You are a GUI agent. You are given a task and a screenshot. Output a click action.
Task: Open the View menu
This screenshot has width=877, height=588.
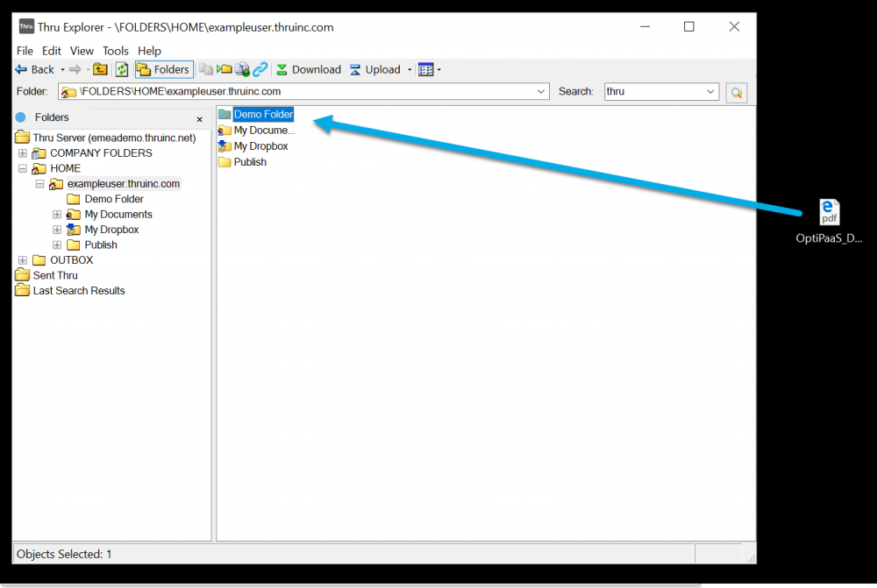point(82,51)
